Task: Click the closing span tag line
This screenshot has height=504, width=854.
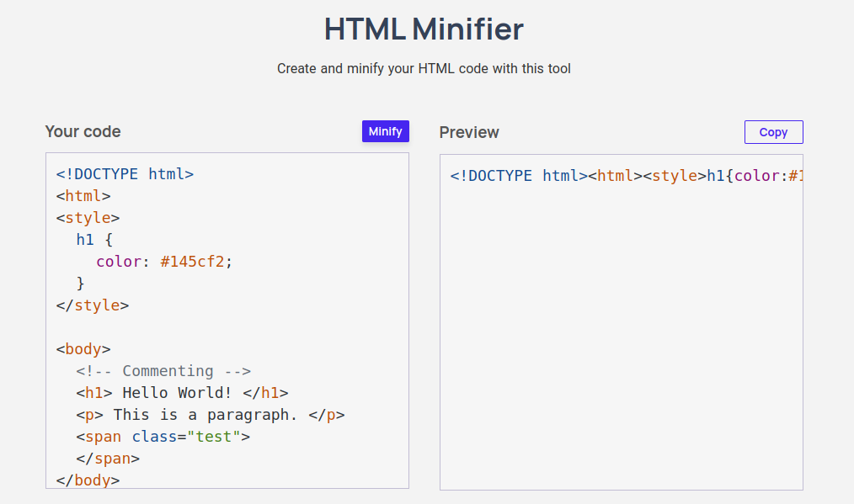Action: coord(107,459)
